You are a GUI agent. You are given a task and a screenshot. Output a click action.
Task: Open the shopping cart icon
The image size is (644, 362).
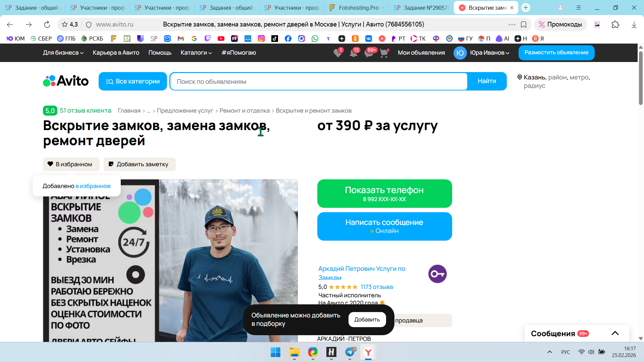click(384, 53)
